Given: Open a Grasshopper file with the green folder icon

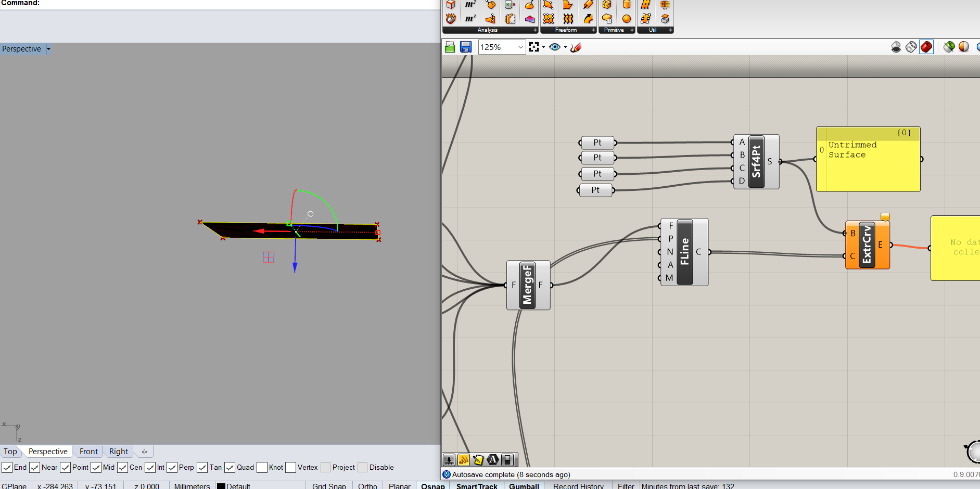Looking at the screenshot, I should tap(450, 47).
